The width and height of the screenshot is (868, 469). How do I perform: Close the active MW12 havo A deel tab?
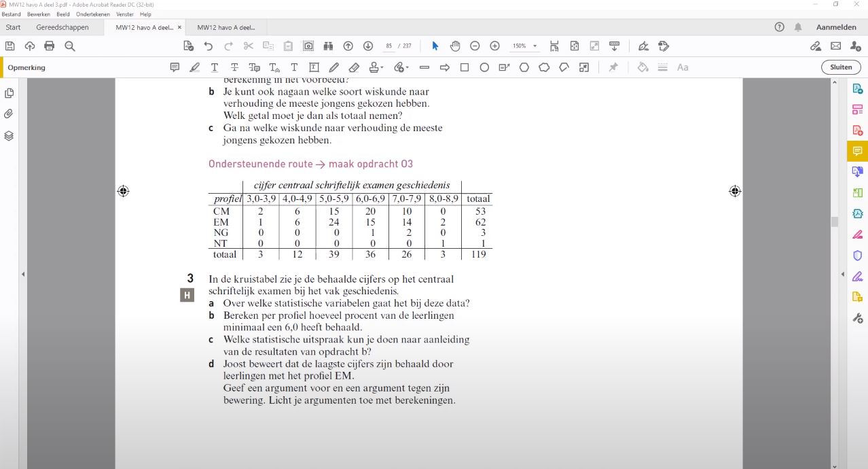click(179, 27)
